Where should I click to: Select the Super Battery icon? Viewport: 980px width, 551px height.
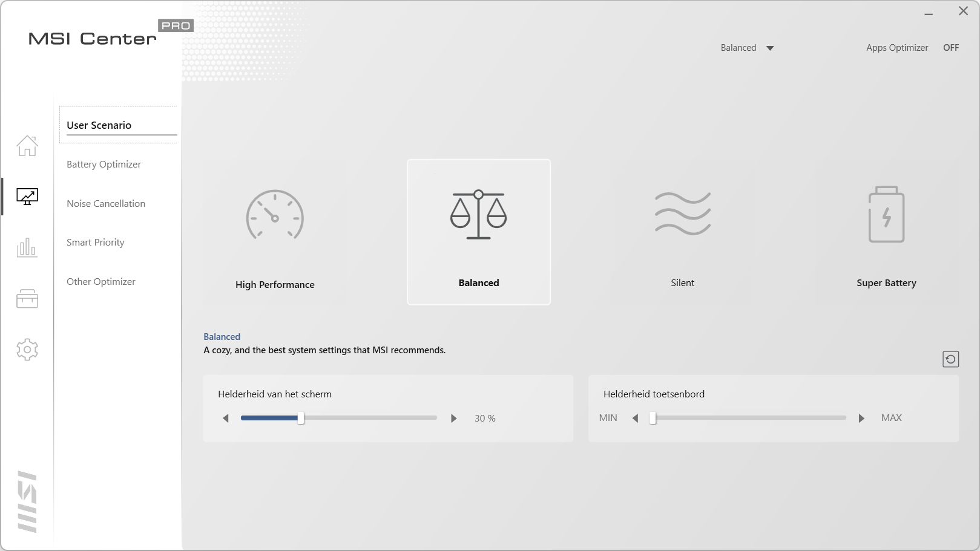pyautogui.click(x=886, y=215)
